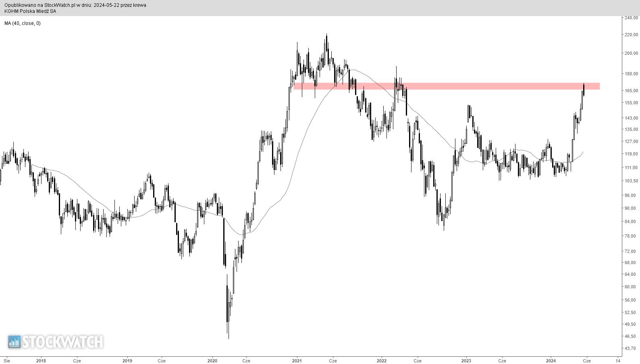Click the 43,70 price axis label
Viewport: 640px width, 364px height.
tap(630, 348)
